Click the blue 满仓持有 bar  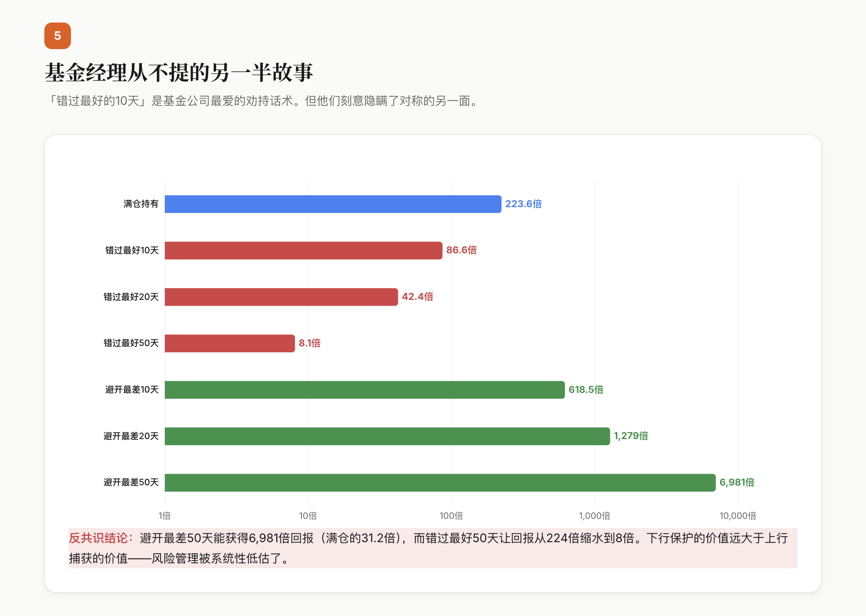[333, 204]
